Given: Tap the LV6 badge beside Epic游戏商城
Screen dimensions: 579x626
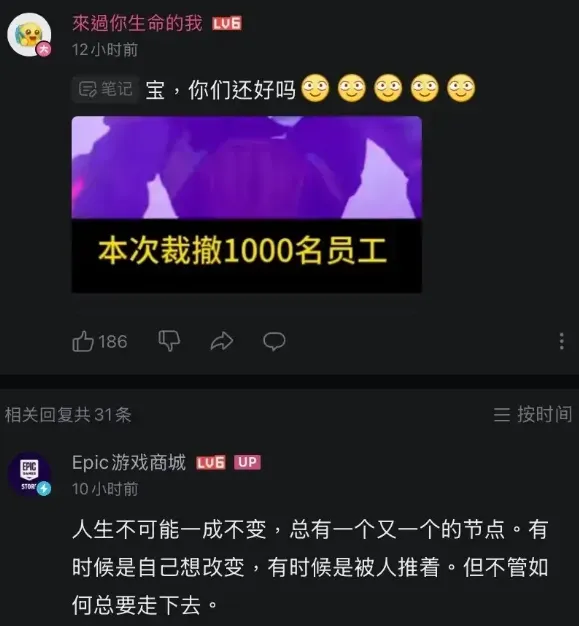Looking at the screenshot, I should pyautogui.click(x=211, y=463).
